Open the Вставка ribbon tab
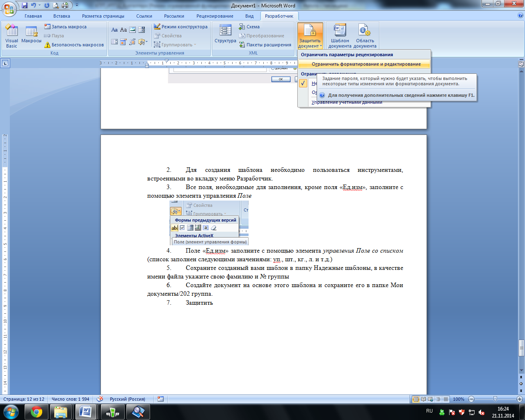This screenshot has width=525, height=420. coord(62,16)
